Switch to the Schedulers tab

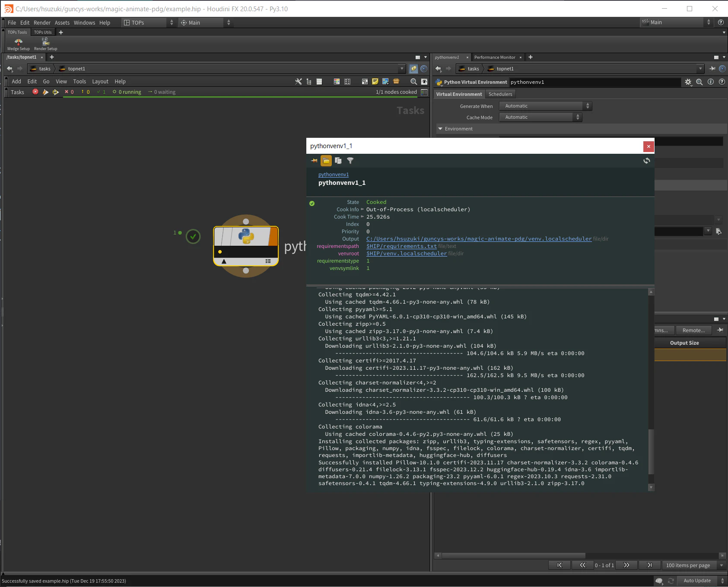500,94
